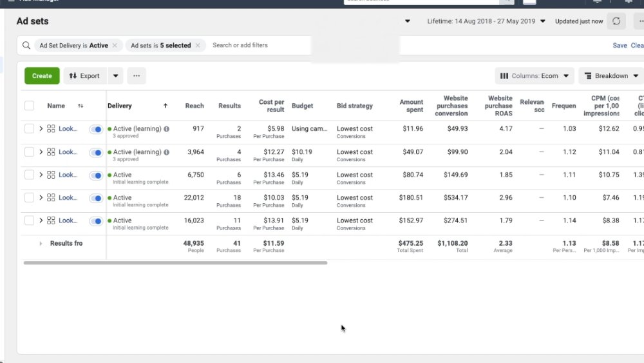Toggle off the ad set with 22,012 reach
Screen dimensions: 644x363
(96, 198)
